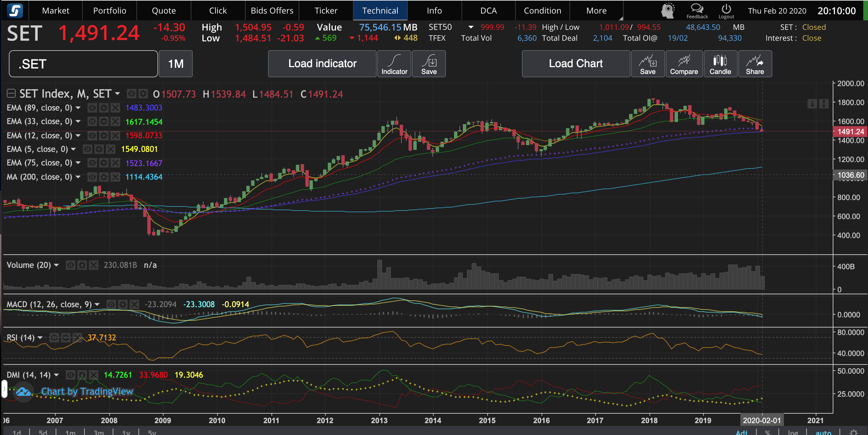Switch to the Portfolio tab
Viewport: 868px width, 435px height.
pyautogui.click(x=110, y=11)
